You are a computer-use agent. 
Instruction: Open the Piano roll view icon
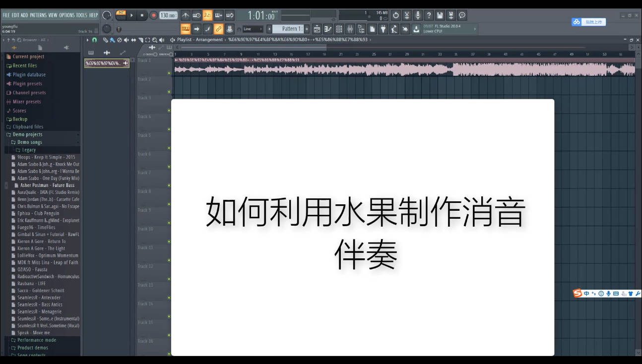[328, 29]
